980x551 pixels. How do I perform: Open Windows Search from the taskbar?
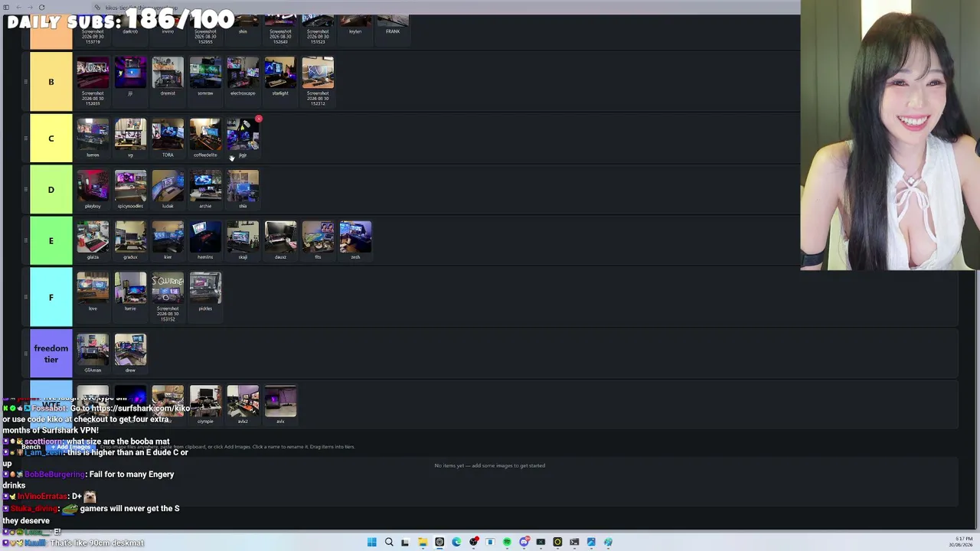coord(389,542)
